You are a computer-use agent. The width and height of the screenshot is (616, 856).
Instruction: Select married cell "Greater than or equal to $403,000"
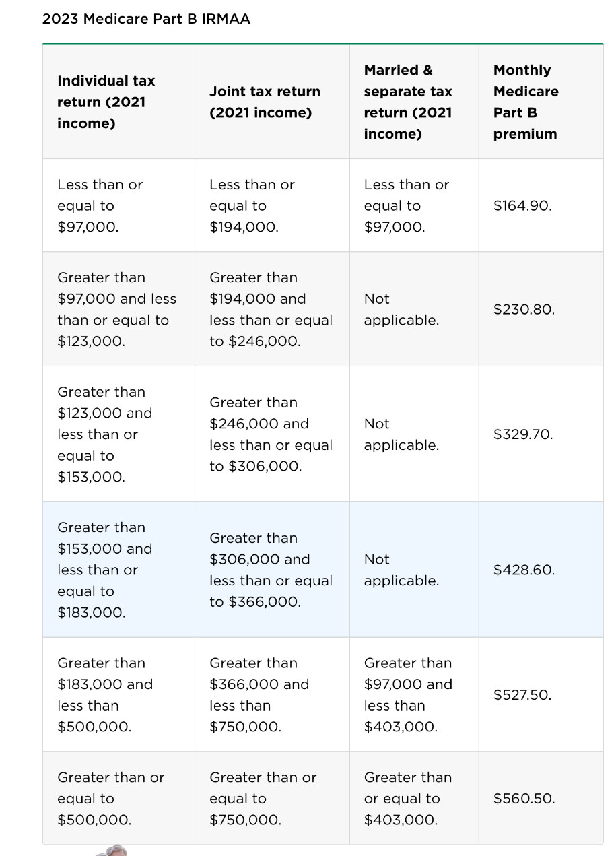coord(408,799)
